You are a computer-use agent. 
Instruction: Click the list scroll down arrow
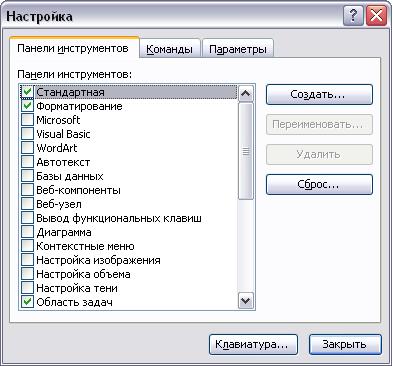click(x=246, y=301)
